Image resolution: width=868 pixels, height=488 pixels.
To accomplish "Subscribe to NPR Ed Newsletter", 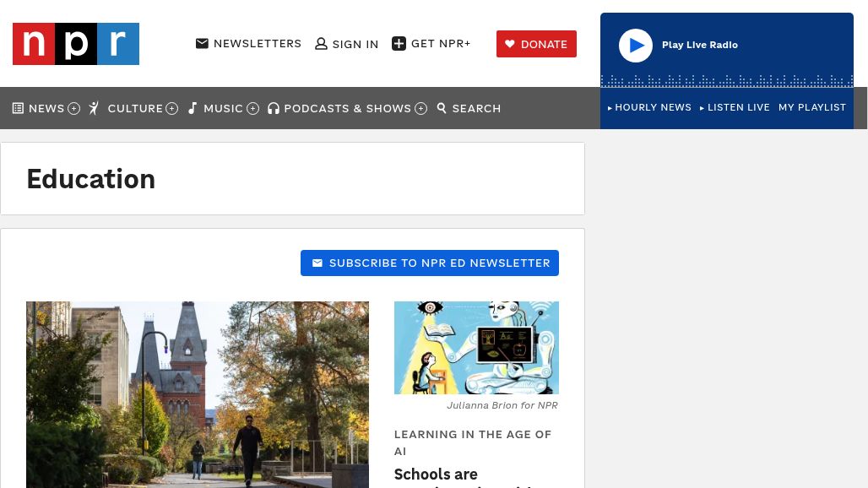I will tap(430, 263).
